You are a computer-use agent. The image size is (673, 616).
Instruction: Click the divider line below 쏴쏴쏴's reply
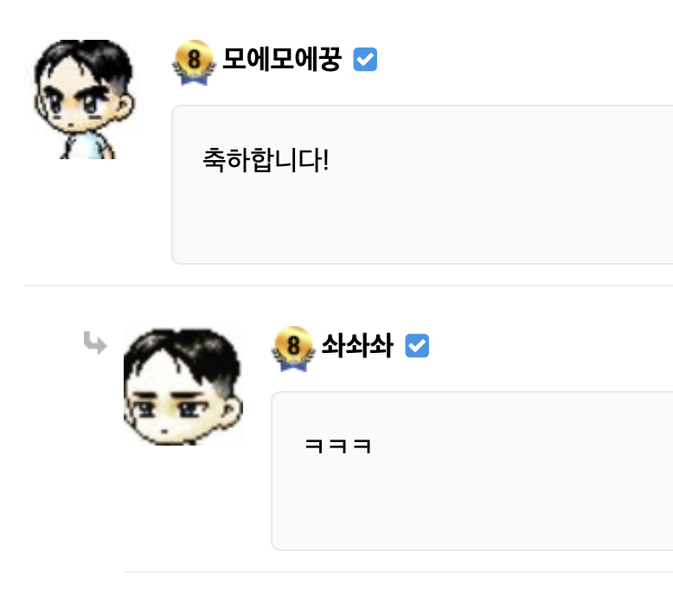click(x=398, y=571)
